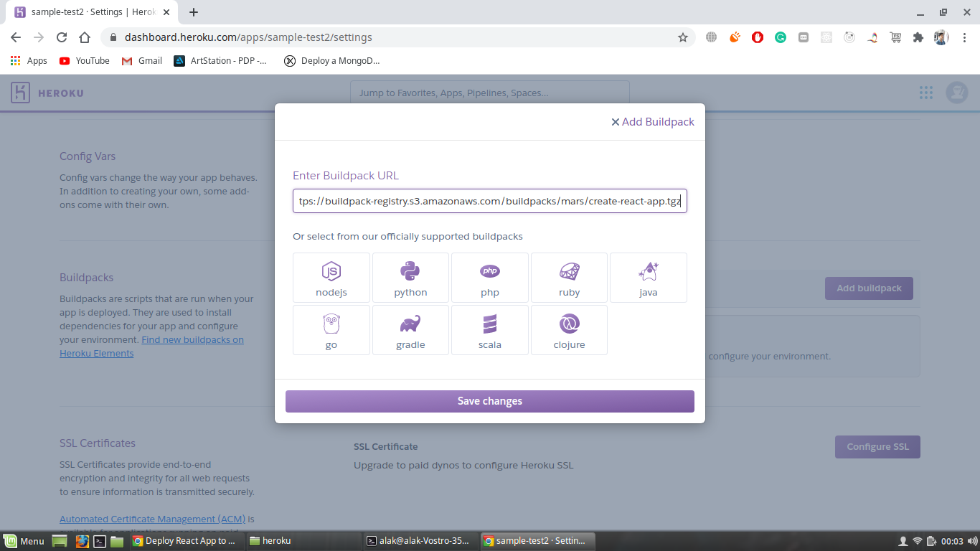The image size is (980, 551).
Task: Open the Wi-Fi network applet
Action: [917, 541]
